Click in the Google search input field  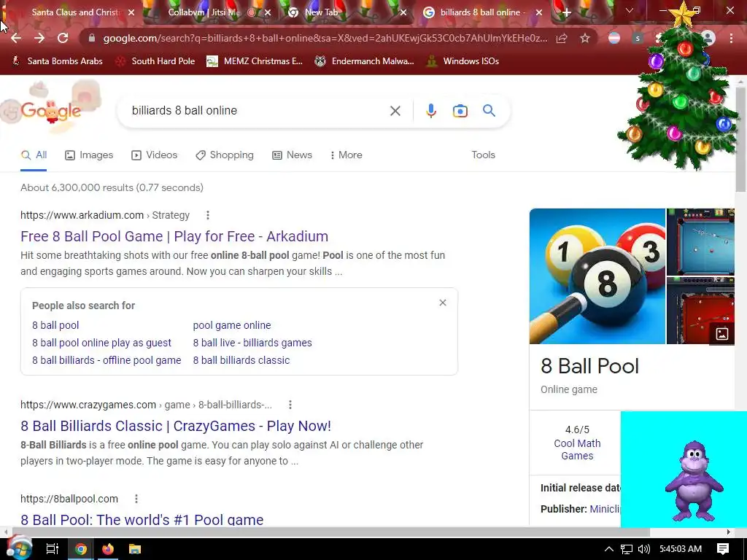258,111
